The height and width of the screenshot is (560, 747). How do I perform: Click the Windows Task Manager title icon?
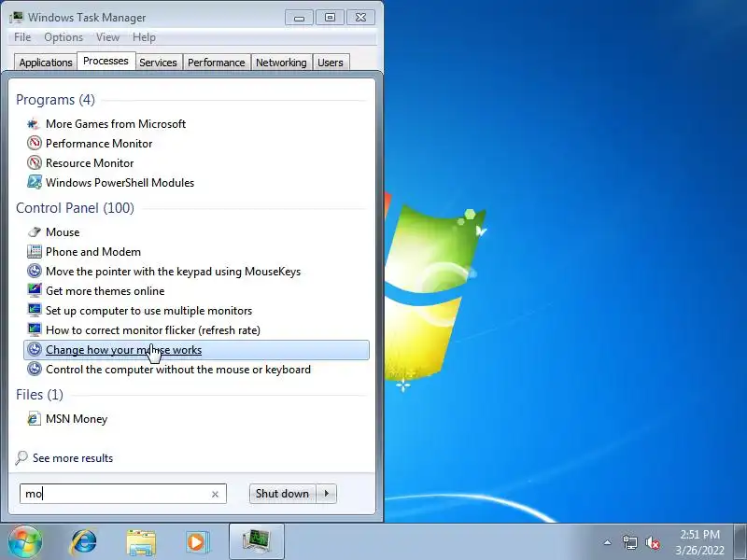click(16, 17)
